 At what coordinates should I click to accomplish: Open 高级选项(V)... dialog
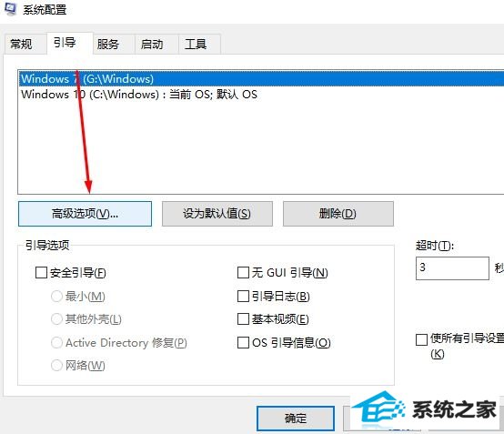(85, 214)
